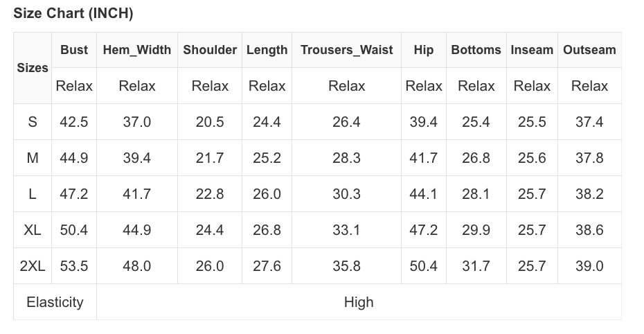Select the Inseam column header
Viewport: 644px width, 334px height.
(x=532, y=50)
